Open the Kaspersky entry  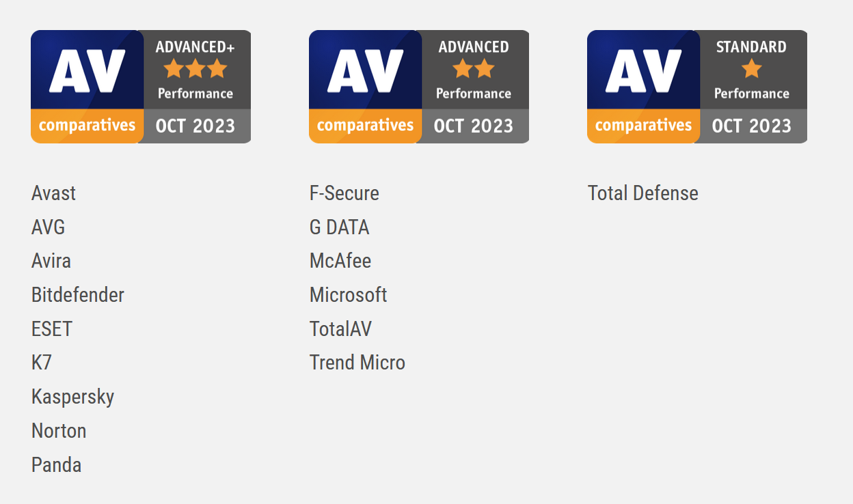coord(72,397)
